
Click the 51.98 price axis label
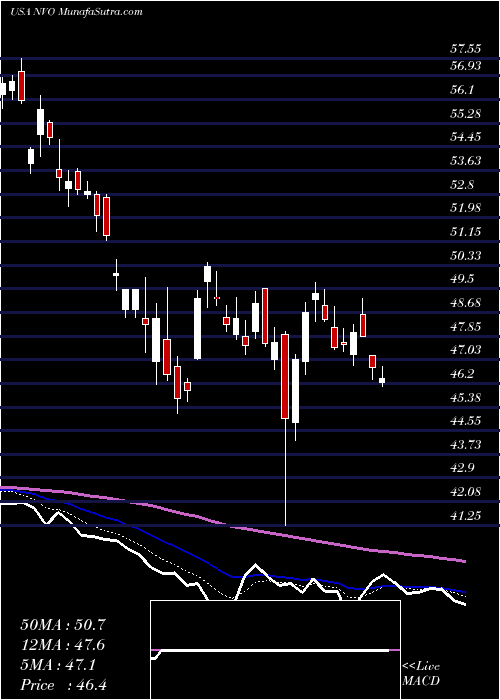tap(465, 208)
